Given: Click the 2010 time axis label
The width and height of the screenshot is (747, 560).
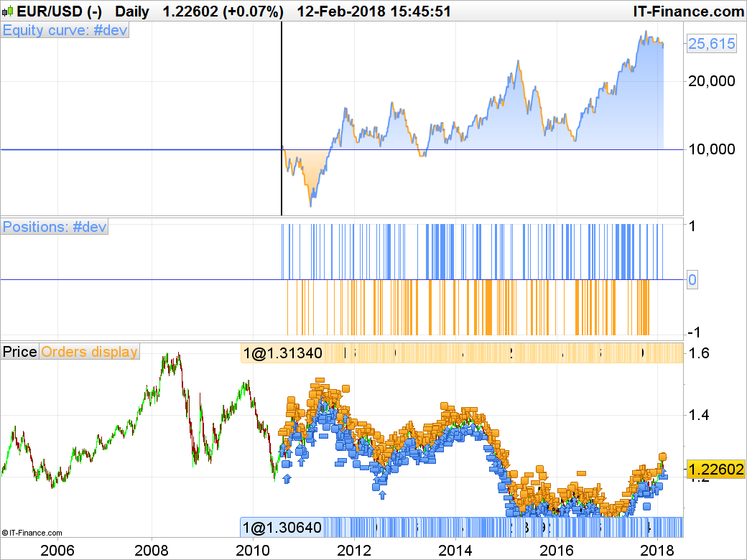Looking at the screenshot, I should (x=253, y=551).
